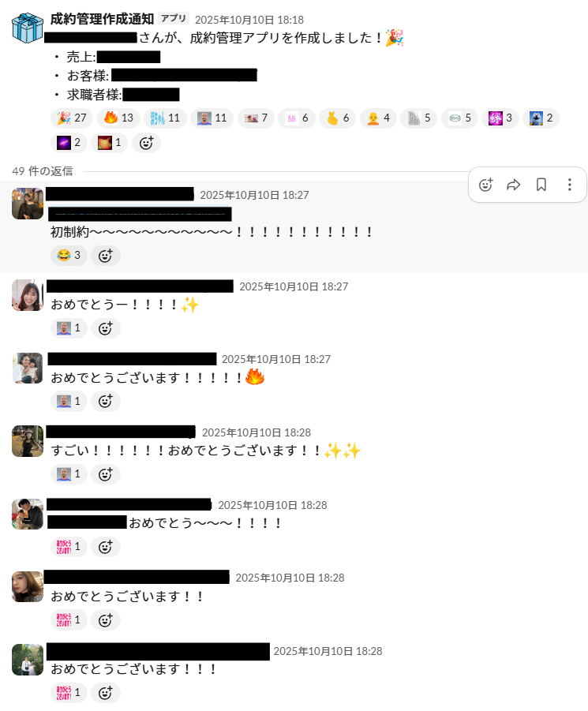The height and width of the screenshot is (711, 588).
Task: Click the finger heart reaction with 6
Action: pyautogui.click(x=338, y=118)
